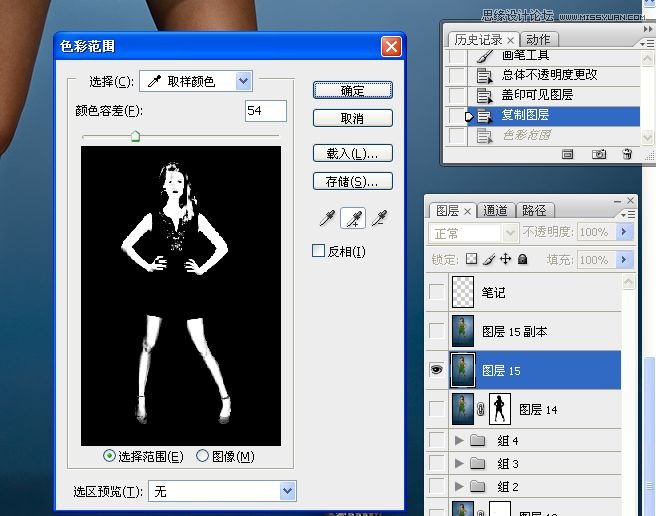656x516 pixels.
Task: Click the 确定 button
Action: pos(353,90)
